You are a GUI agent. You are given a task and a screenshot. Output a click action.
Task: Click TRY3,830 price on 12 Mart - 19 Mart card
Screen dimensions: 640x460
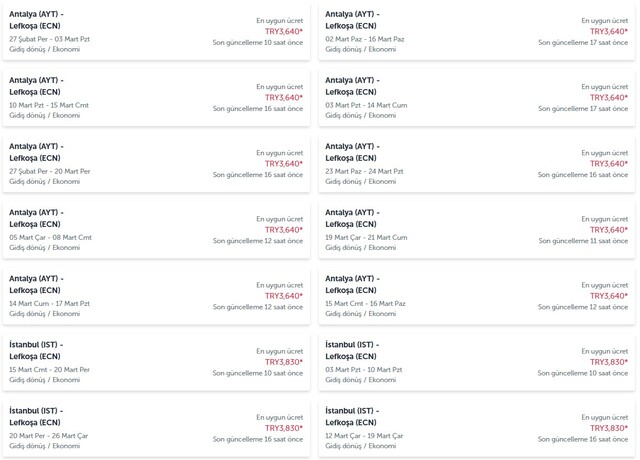(x=609, y=428)
